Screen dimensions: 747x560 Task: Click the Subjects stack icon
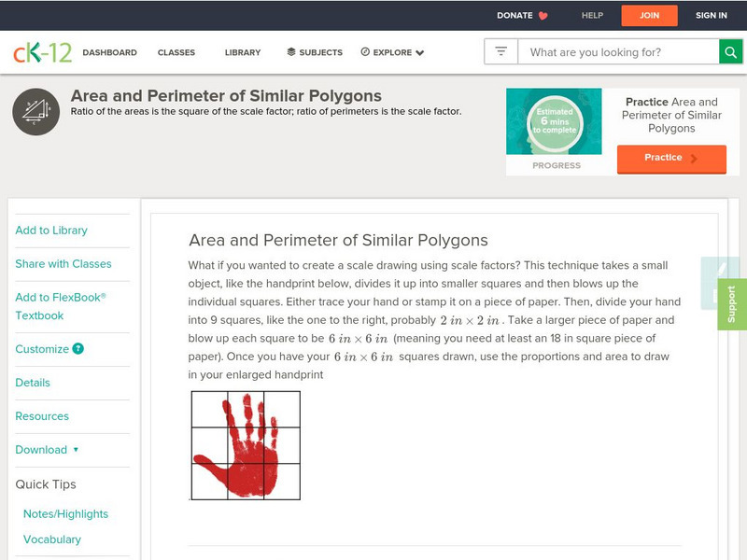(291, 52)
